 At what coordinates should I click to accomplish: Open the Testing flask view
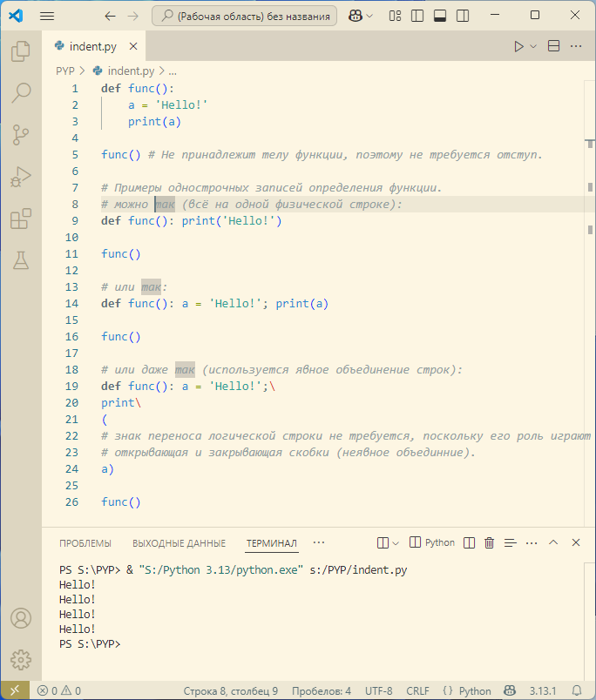pos(21,260)
